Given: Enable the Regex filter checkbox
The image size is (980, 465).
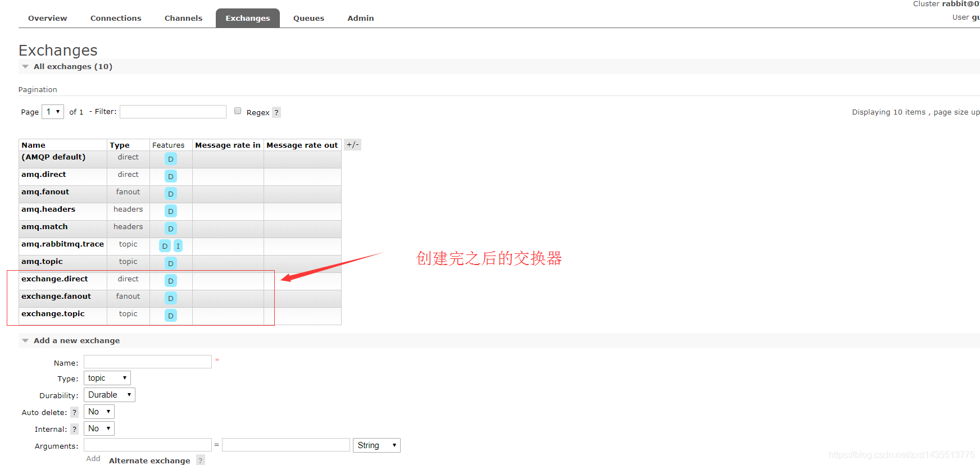Looking at the screenshot, I should (238, 111).
